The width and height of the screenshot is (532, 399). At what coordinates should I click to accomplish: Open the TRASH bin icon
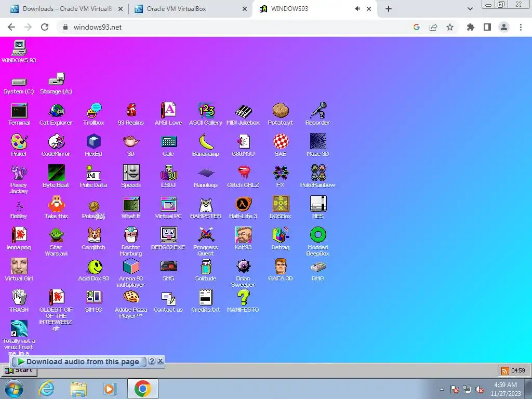[19, 301]
